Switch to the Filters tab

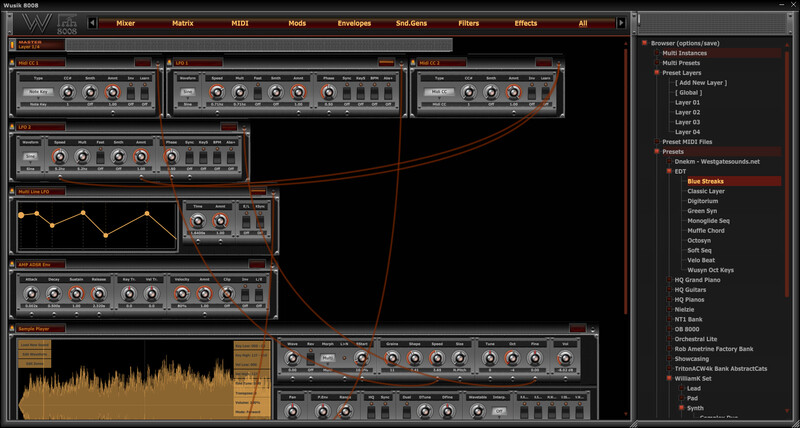click(468, 22)
